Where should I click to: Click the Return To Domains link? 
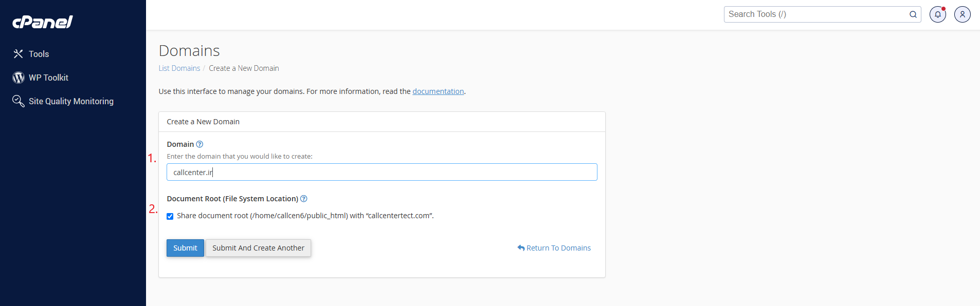558,248
